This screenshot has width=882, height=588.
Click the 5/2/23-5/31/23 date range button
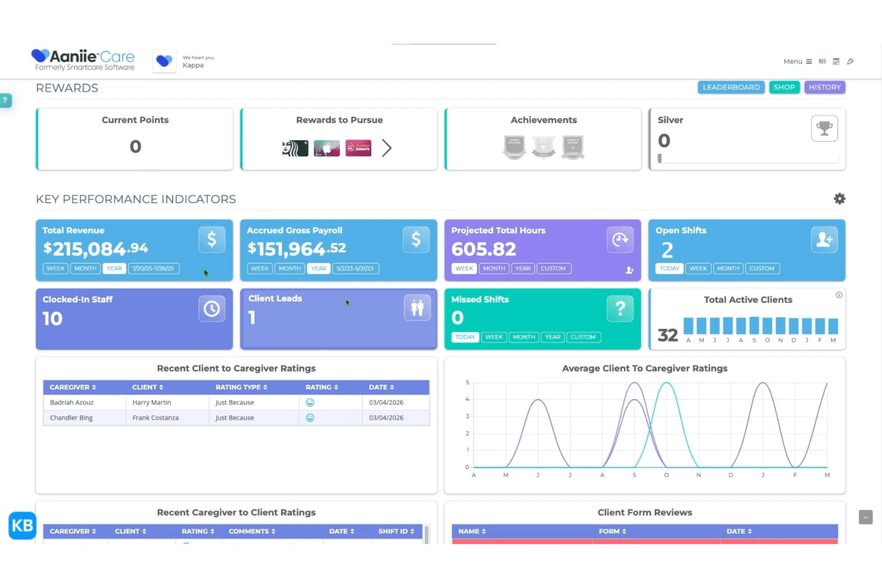[355, 269]
